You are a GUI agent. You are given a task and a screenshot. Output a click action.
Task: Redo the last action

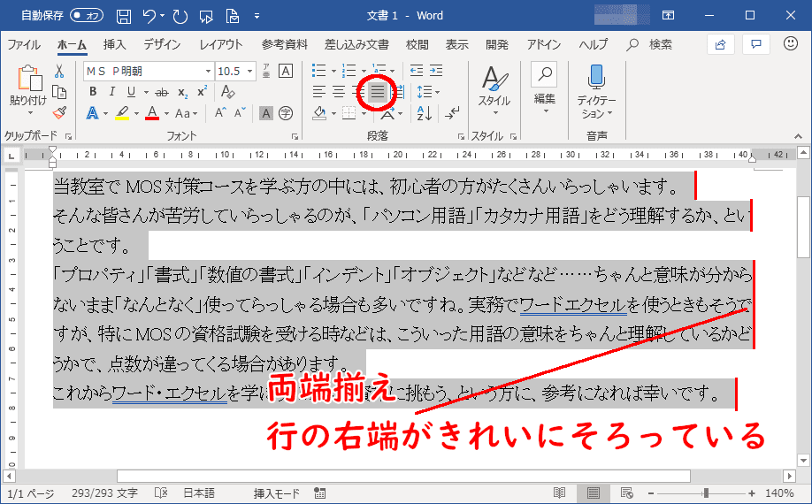pyautogui.click(x=180, y=16)
